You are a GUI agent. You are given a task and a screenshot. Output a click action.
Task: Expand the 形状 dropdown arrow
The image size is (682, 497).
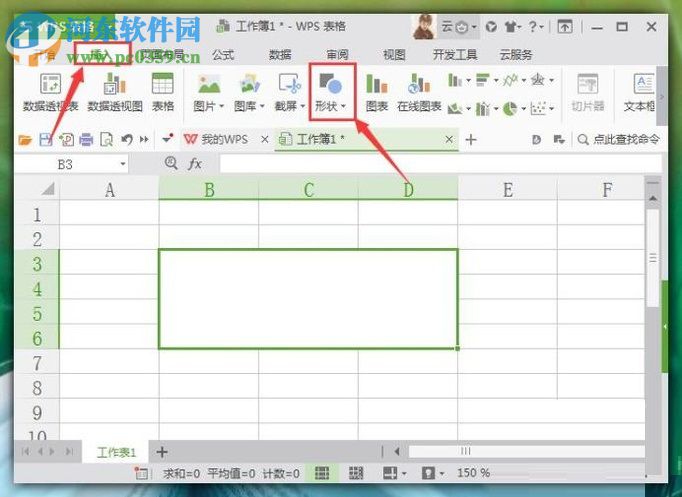click(x=343, y=106)
